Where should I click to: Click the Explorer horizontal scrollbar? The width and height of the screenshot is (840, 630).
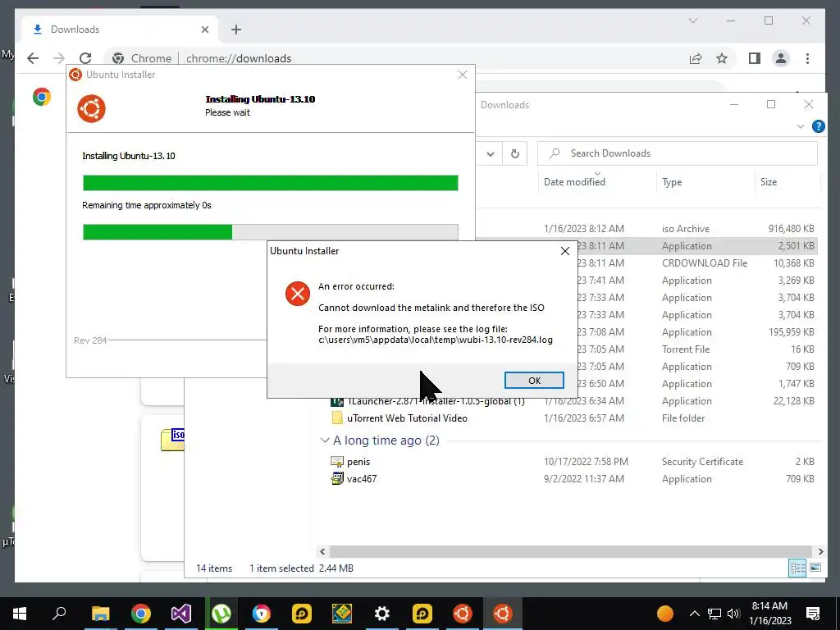pyautogui.click(x=571, y=551)
